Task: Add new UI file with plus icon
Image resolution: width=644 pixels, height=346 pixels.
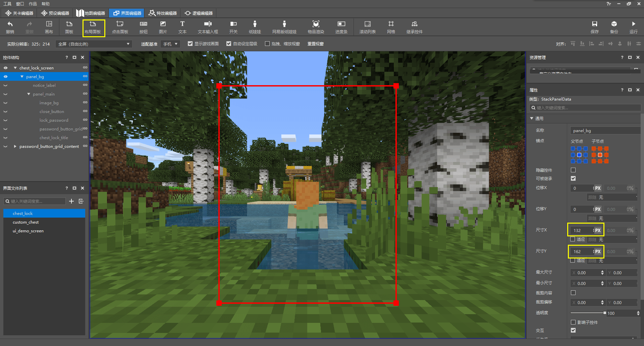Action: pos(71,201)
